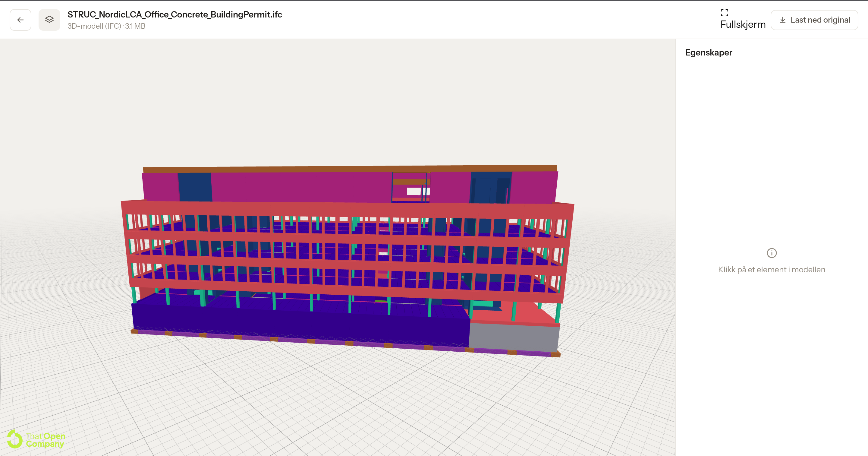Viewport: 868px width, 456px height.
Task: Download the original with Last ned original
Action: 814,20
